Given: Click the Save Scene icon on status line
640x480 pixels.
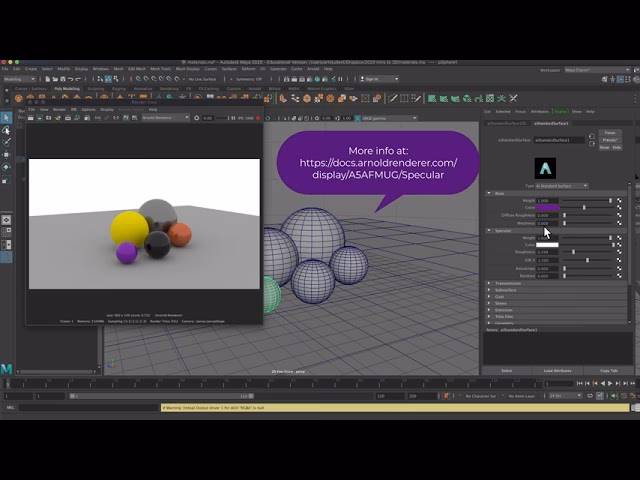Looking at the screenshot, I should [63, 79].
